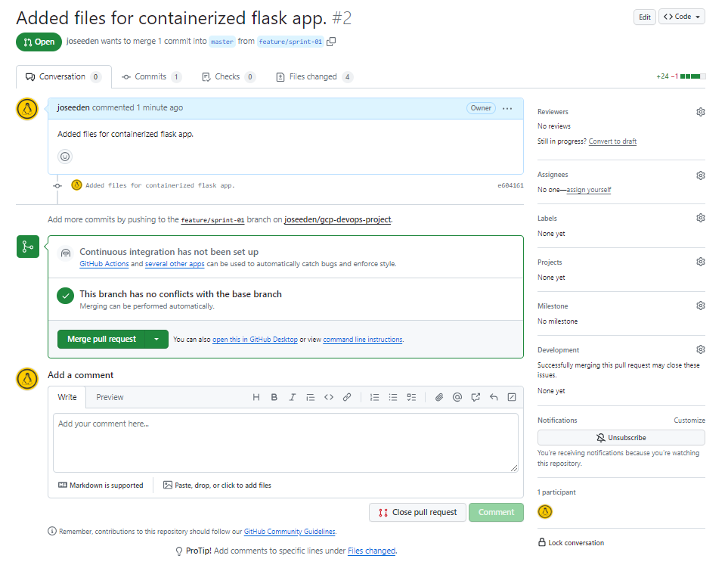This screenshot has height=571, width=728.
Task: Expand merge options dropdown arrow
Action: pyautogui.click(x=156, y=339)
